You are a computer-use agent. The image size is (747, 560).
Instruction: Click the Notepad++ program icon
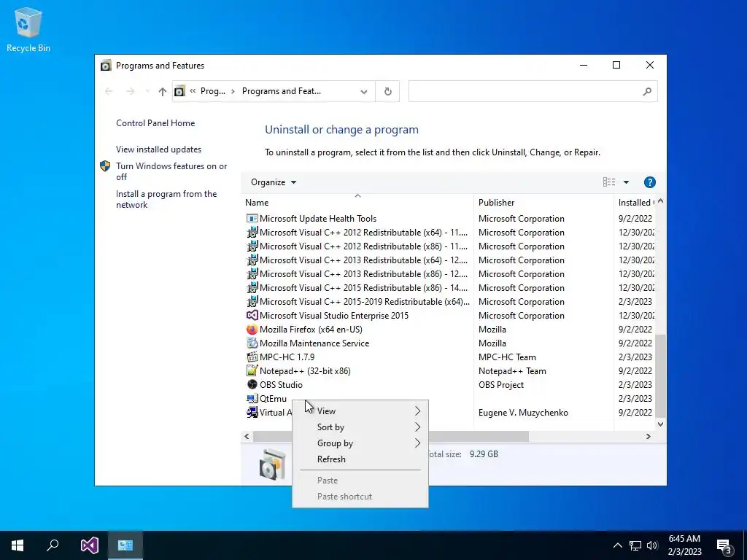(252, 370)
